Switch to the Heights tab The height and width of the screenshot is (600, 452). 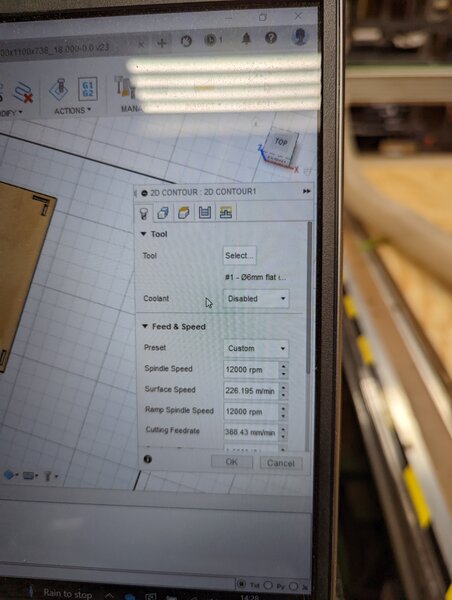coord(184,212)
